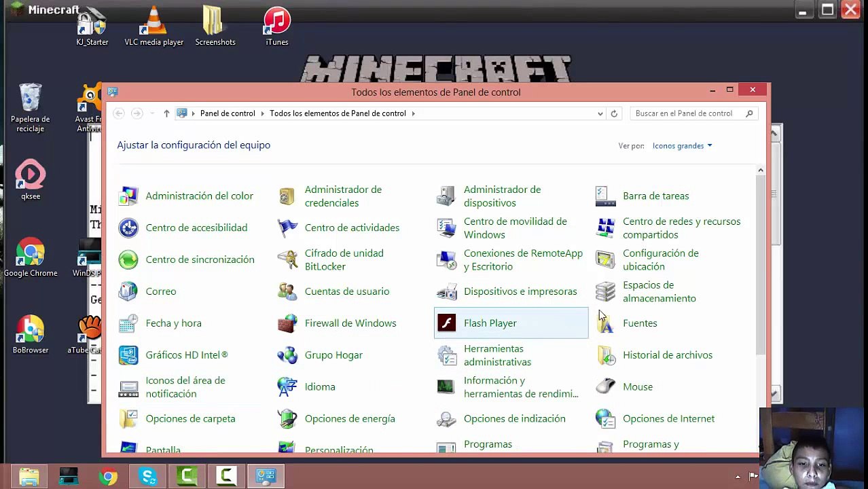The image size is (868, 489).
Task: Open Dispositivos e impresoras icon
Action: (x=446, y=291)
